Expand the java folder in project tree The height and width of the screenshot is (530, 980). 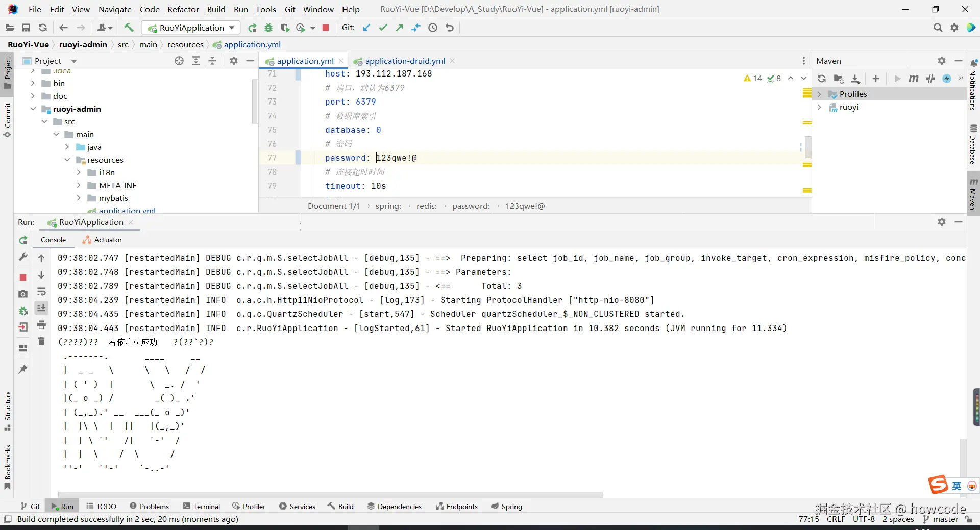pyautogui.click(x=67, y=147)
